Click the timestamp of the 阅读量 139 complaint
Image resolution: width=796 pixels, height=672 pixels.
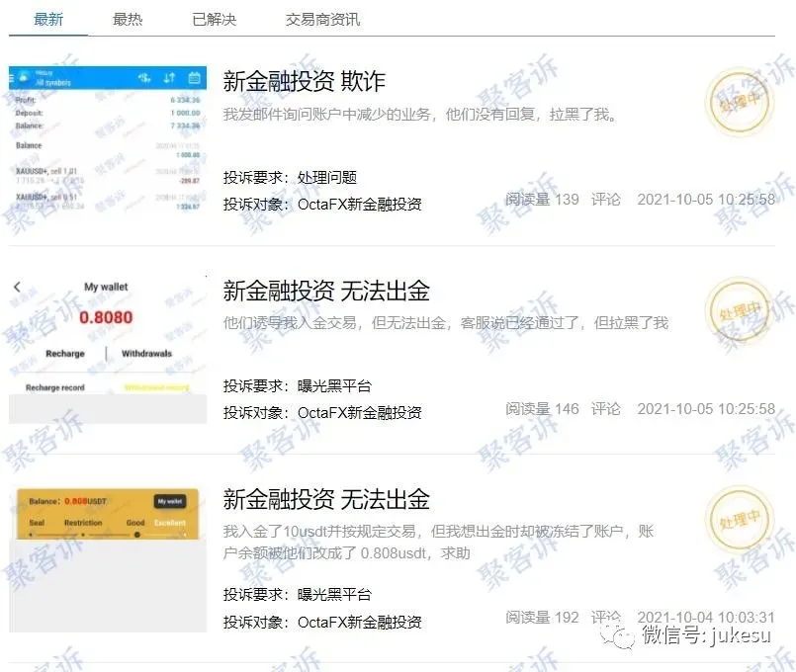pos(706,200)
